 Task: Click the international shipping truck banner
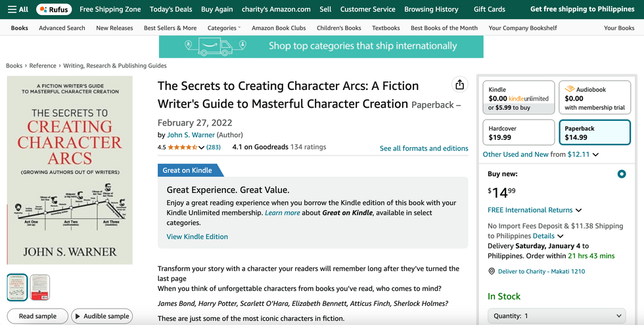click(x=321, y=47)
